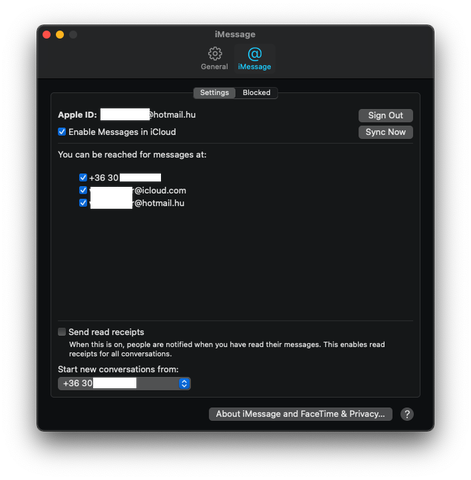Uncheck the +36 30 phone number checkbox
Viewport: 471px width, 480px height.
[x=83, y=177]
